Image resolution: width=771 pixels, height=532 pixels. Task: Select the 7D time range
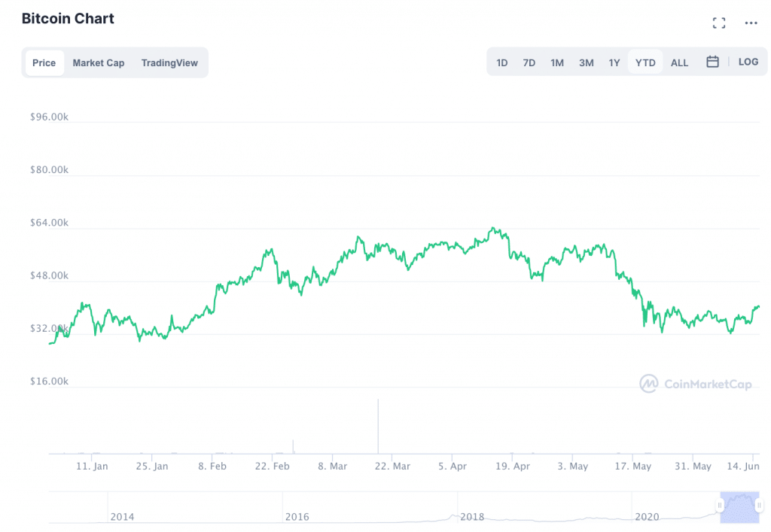coord(529,62)
